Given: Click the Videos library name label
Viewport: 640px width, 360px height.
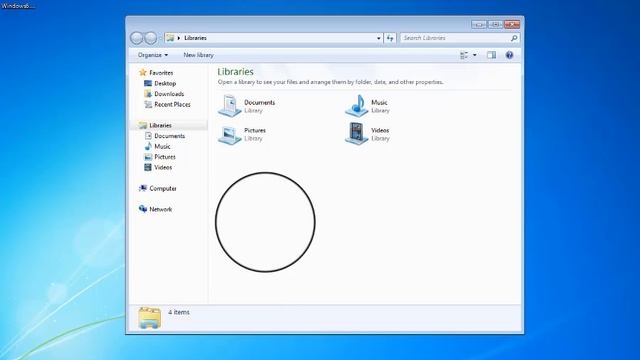Looking at the screenshot, I should [380, 130].
